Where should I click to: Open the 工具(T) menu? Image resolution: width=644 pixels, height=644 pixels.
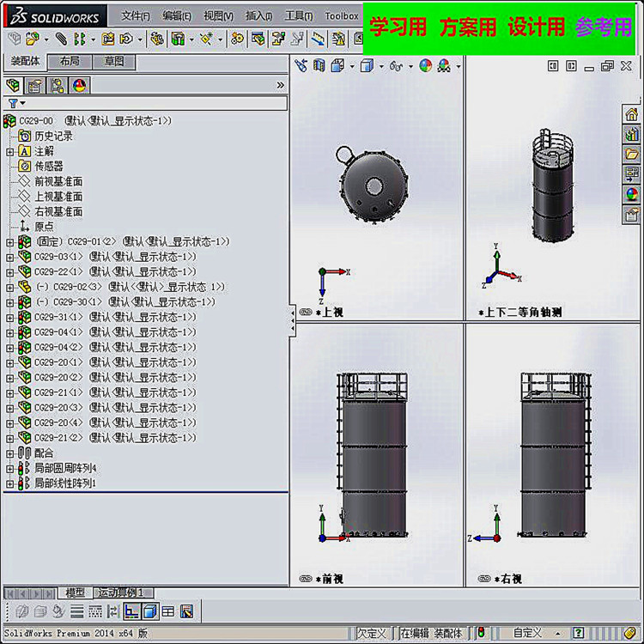click(x=299, y=16)
